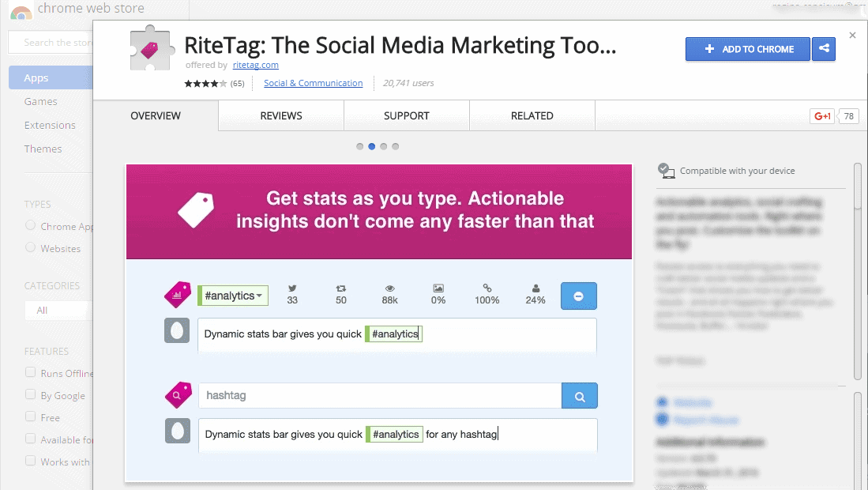Click the compatible device checkmark icon
This screenshot has height=490, width=868.
pyautogui.click(x=666, y=171)
